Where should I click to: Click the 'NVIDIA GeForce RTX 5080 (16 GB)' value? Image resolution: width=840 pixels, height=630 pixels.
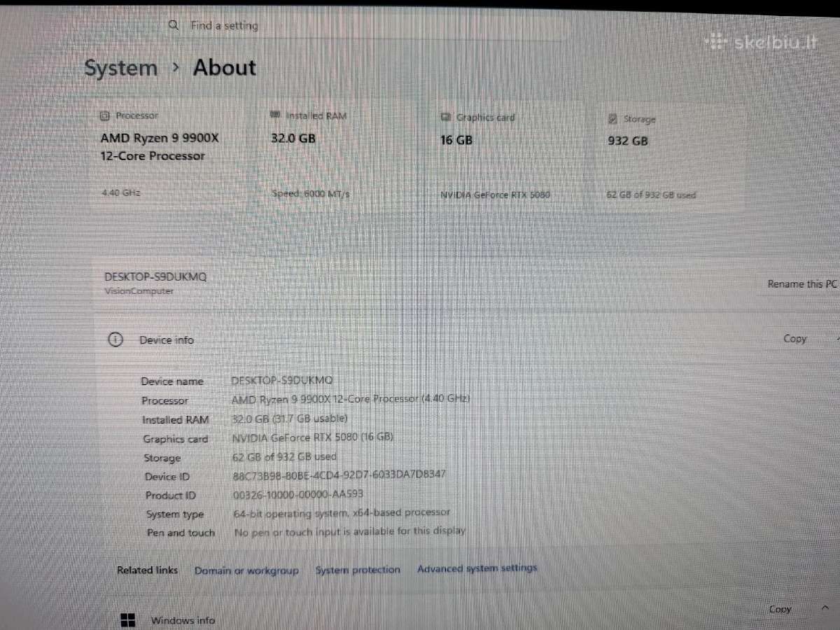[x=313, y=437]
